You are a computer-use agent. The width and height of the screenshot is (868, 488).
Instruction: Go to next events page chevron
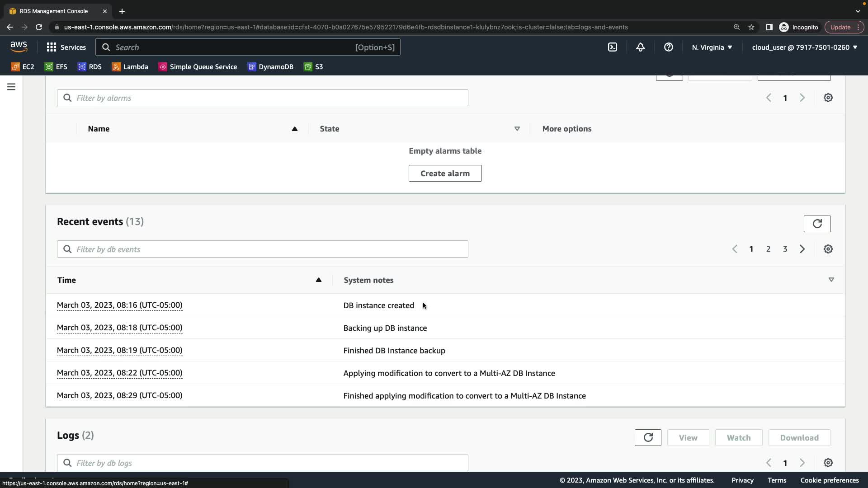(802, 249)
